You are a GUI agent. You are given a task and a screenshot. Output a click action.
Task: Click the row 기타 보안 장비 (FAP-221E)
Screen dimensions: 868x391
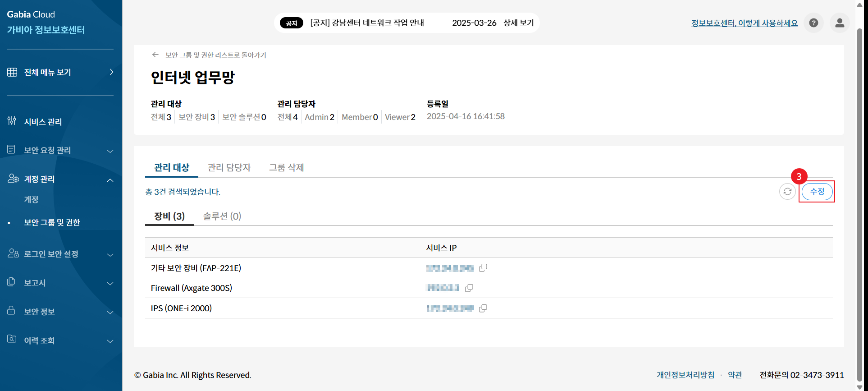[x=489, y=268]
